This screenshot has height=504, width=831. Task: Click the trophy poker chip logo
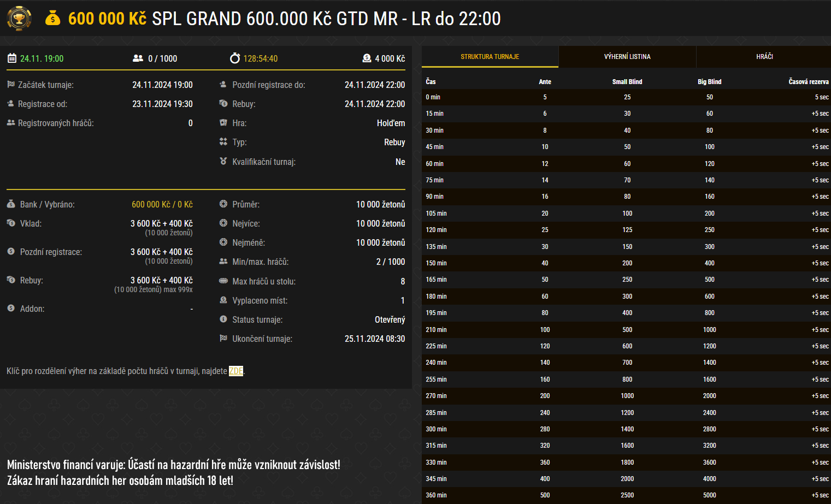(x=19, y=19)
